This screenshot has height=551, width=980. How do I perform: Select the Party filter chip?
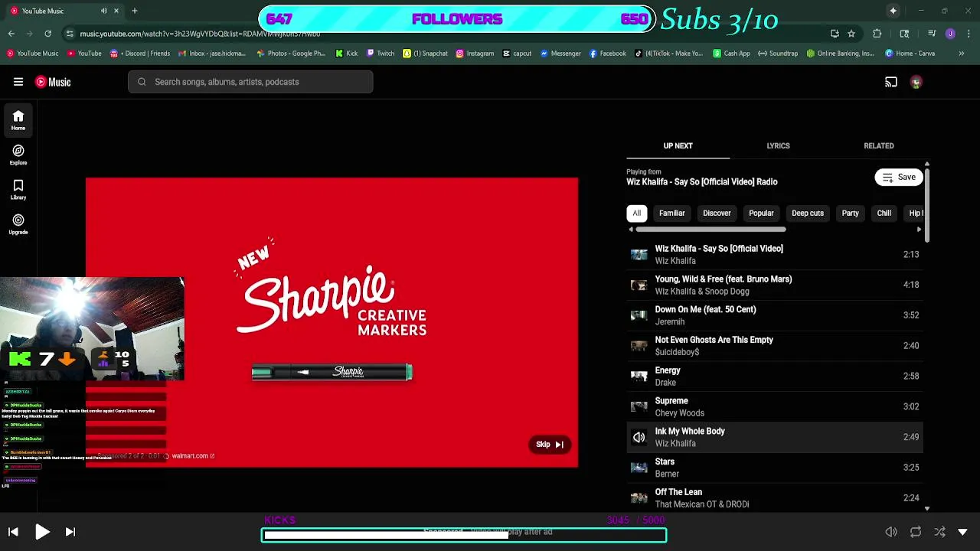coord(850,214)
